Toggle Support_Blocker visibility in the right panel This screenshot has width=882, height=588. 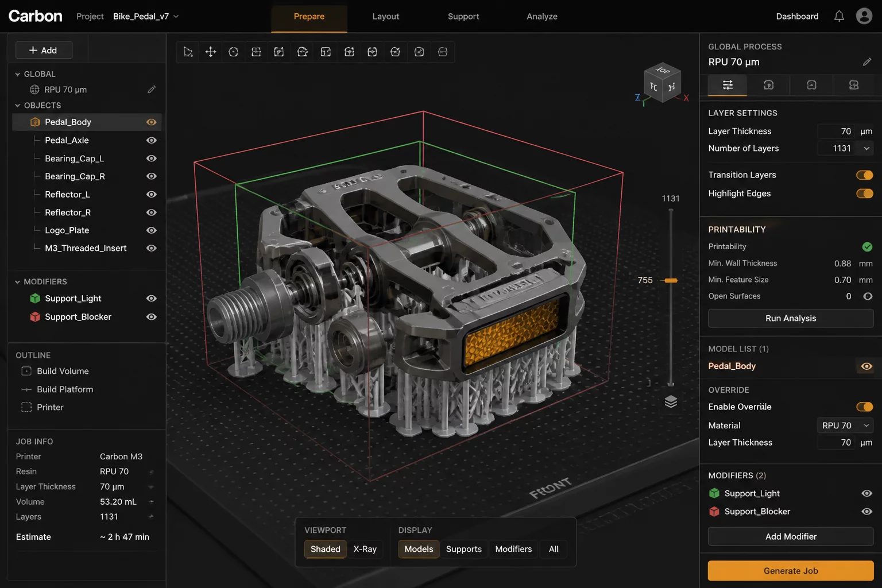click(867, 512)
